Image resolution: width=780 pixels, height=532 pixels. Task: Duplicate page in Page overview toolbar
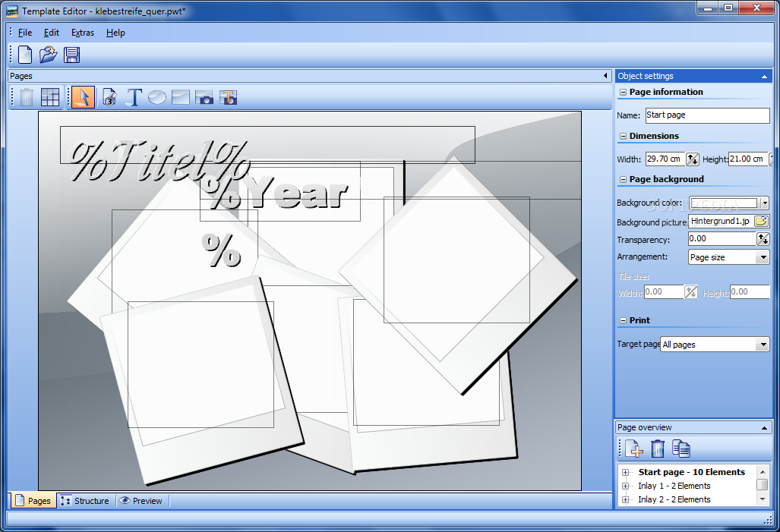pos(681,449)
